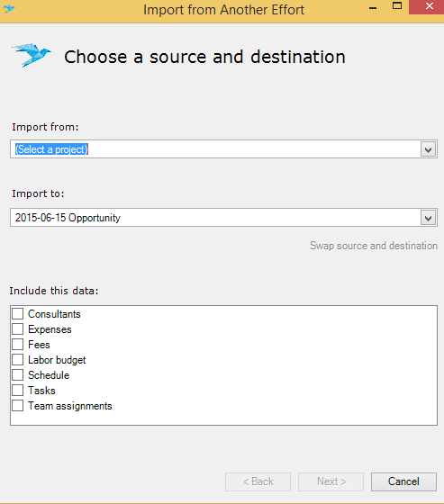Enable the Expenses checkbox
The height and width of the screenshot is (504, 444).
click(18, 329)
